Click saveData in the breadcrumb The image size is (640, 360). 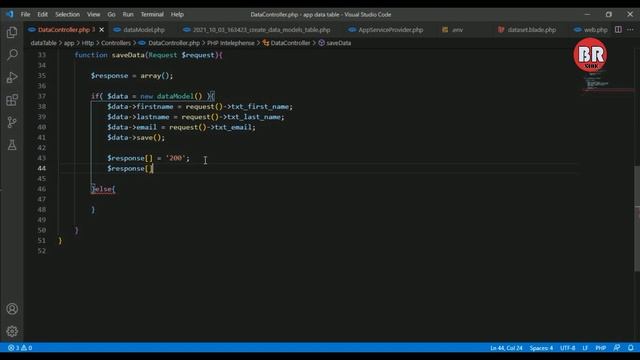(x=338, y=43)
